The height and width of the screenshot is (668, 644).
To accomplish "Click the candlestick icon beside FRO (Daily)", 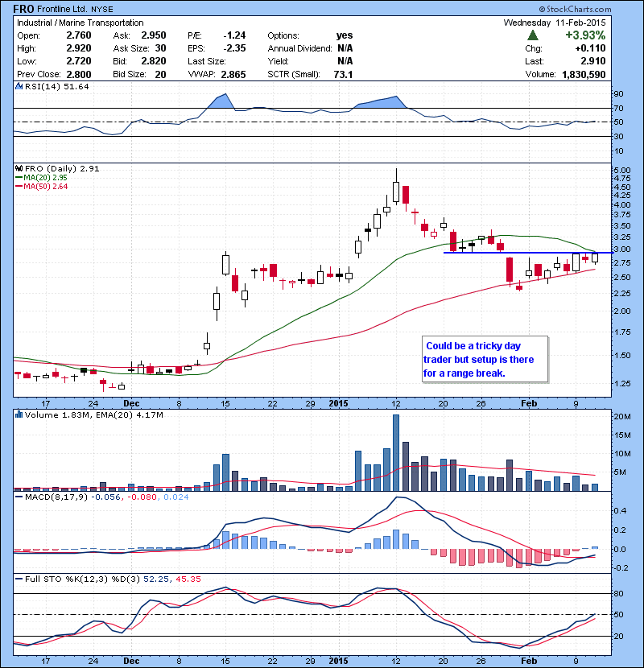I will (19, 169).
